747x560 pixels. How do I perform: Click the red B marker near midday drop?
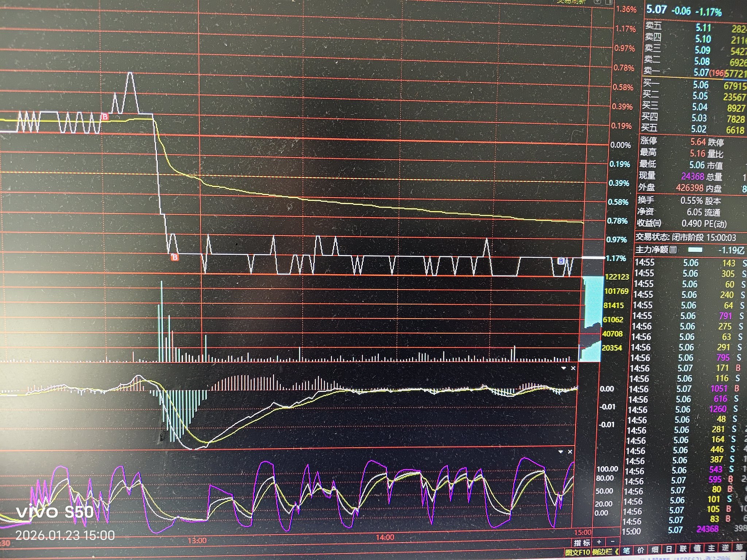[x=175, y=257]
